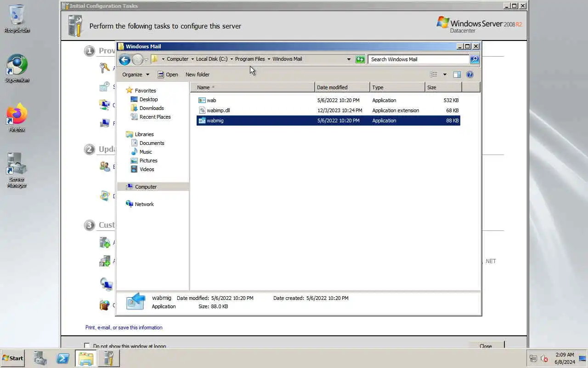588x368 pixels.
Task: Launch Supermium desktop shortcut
Action: (x=17, y=69)
